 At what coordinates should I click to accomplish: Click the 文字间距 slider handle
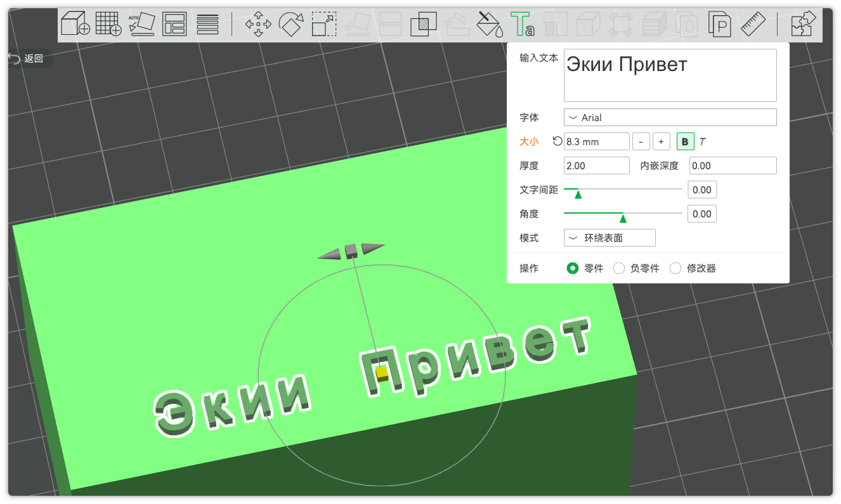(x=578, y=194)
